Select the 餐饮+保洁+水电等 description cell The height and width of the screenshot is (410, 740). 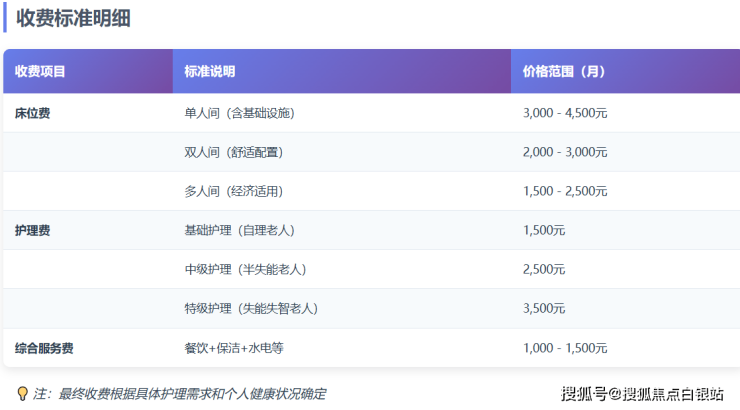[234, 348]
